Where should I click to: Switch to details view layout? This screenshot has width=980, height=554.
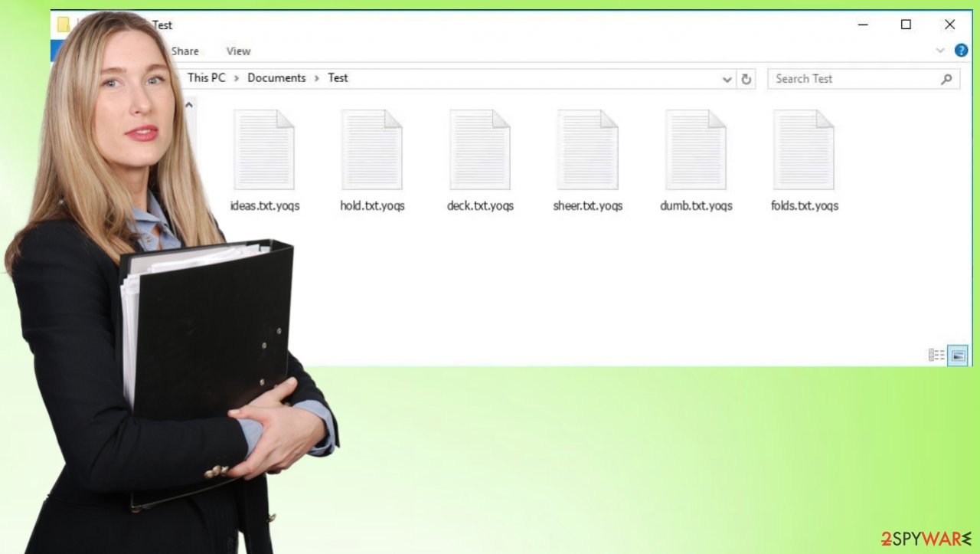(x=936, y=355)
